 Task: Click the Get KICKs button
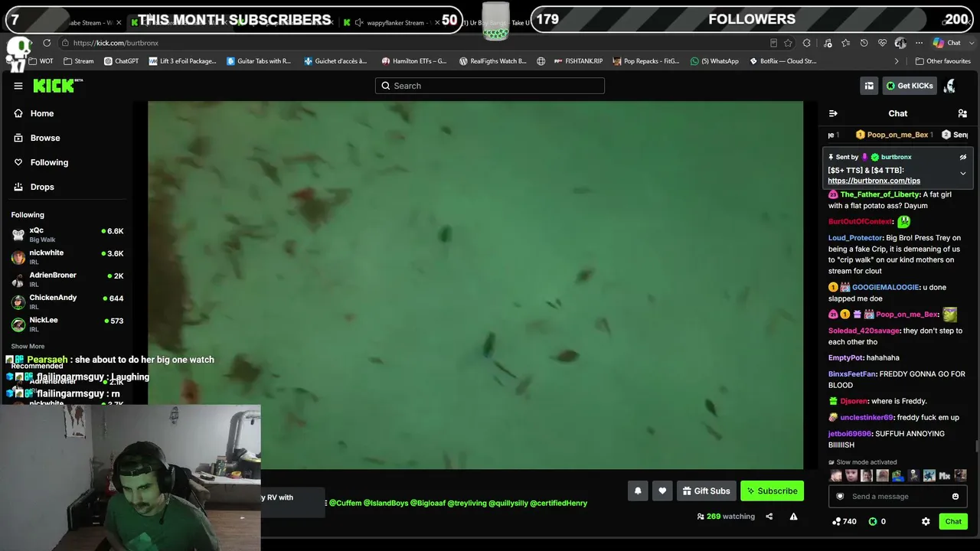910,86
